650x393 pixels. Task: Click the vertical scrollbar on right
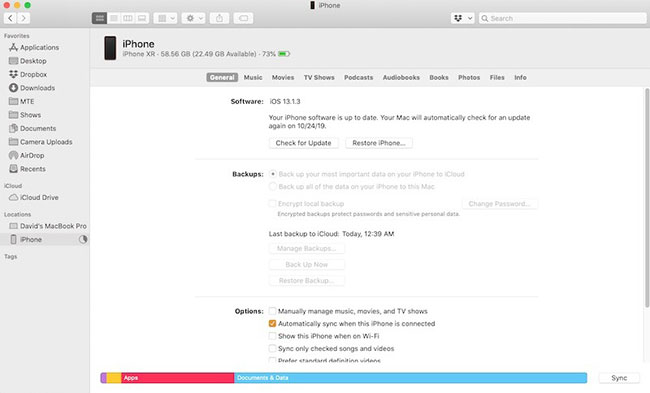click(647, 197)
